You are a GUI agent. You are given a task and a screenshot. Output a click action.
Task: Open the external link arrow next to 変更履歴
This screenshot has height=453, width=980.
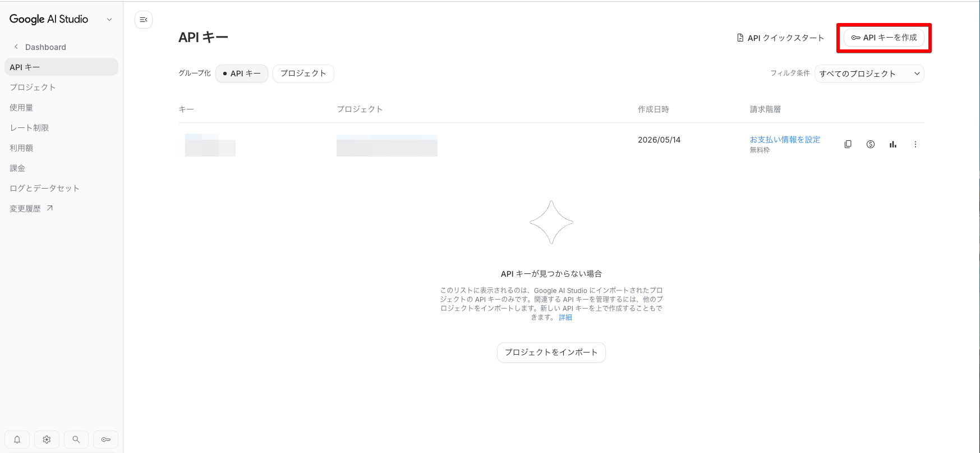(49, 208)
